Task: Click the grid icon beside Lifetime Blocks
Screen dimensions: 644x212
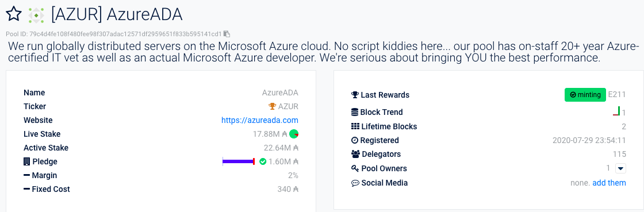Action: 355,126
